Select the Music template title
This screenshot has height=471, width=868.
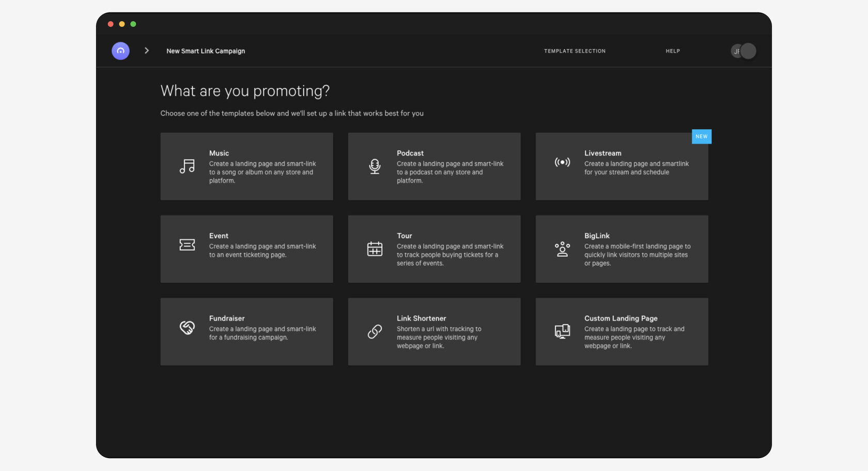[x=219, y=153]
